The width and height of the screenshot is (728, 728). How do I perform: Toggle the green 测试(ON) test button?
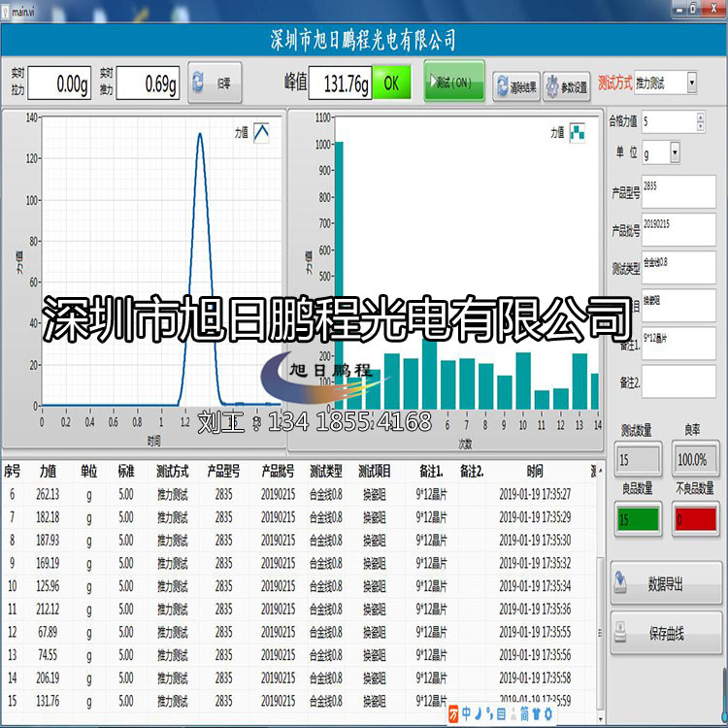coord(454,82)
